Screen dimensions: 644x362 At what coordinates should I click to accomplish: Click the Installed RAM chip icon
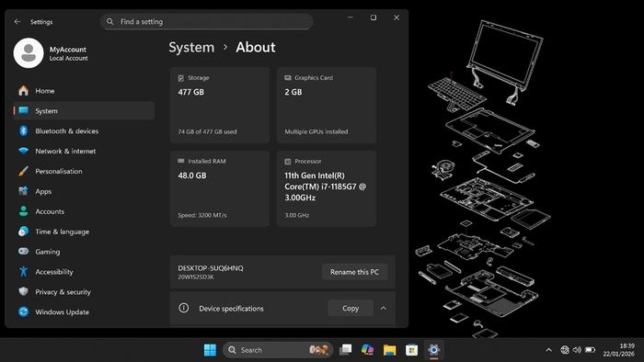[181, 161]
